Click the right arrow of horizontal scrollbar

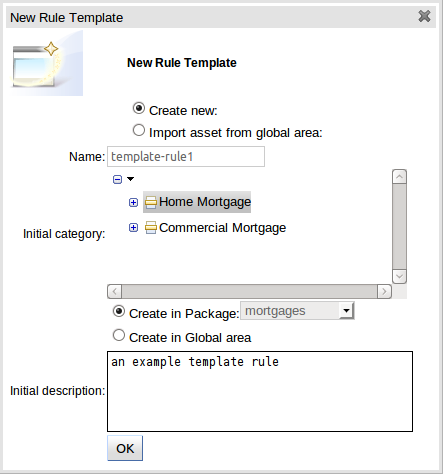click(x=384, y=291)
